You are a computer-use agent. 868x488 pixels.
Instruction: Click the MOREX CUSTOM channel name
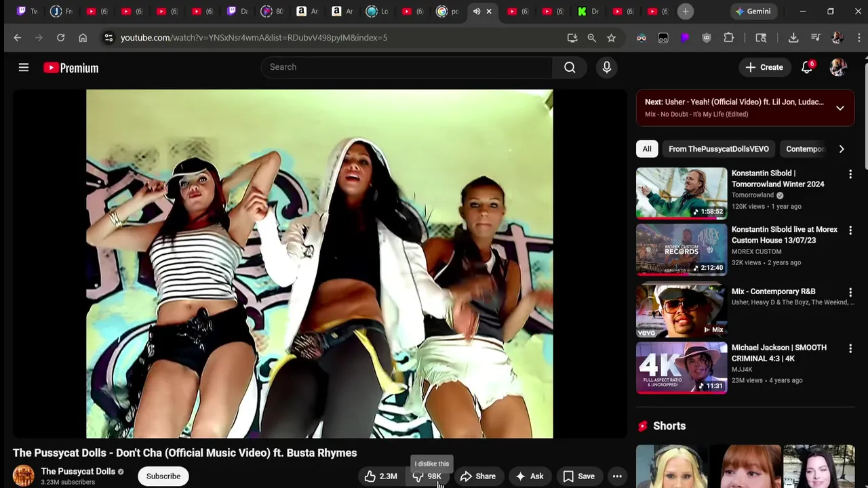[757, 251]
